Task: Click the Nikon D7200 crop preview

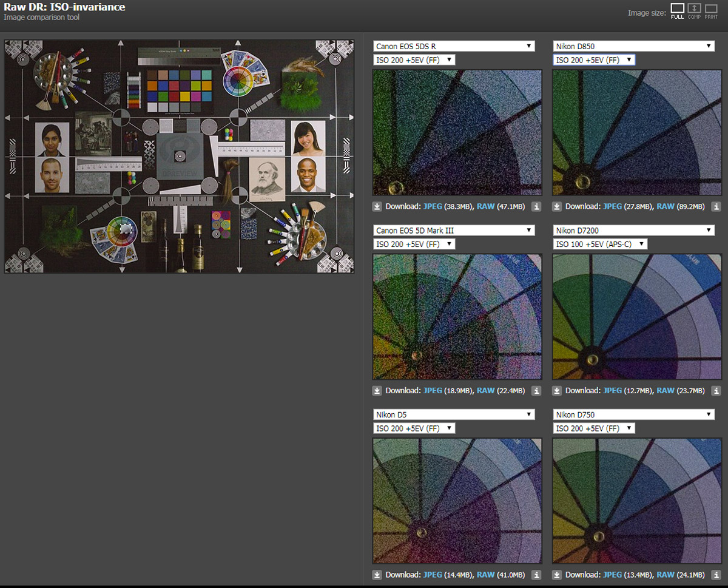Action: point(637,317)
